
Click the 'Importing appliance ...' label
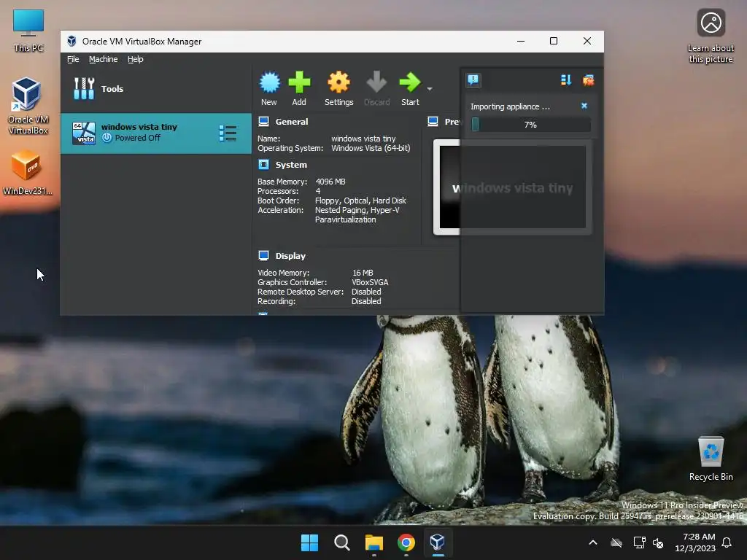(x=510, y=106)
